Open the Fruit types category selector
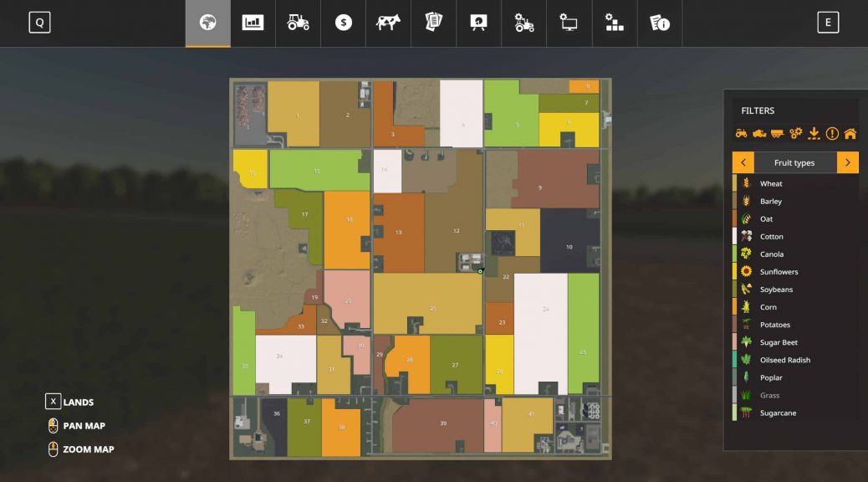The image size is (868, 482). click(x=797, y=162)
